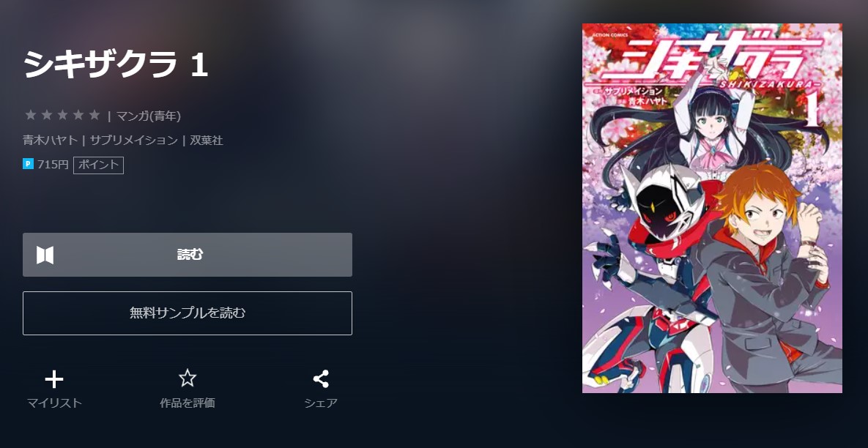Click the 作品を評価 label
868x448 pixels.
[188, 403]
